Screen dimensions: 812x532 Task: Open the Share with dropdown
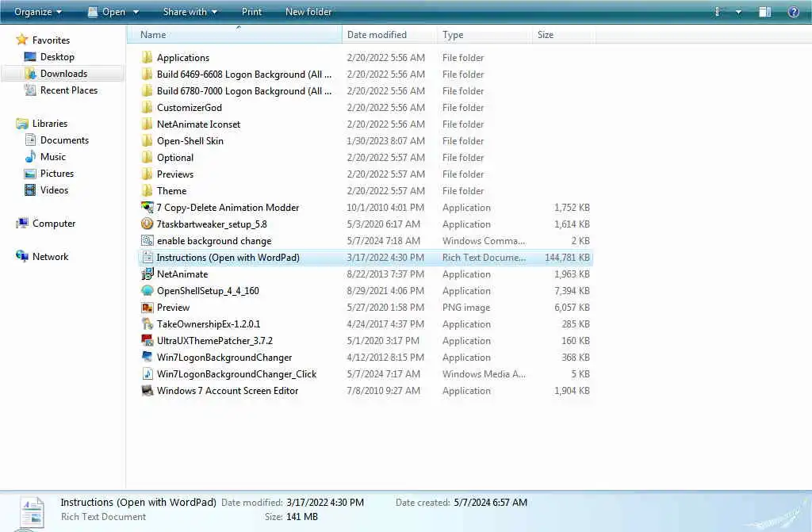click(190, 11)
